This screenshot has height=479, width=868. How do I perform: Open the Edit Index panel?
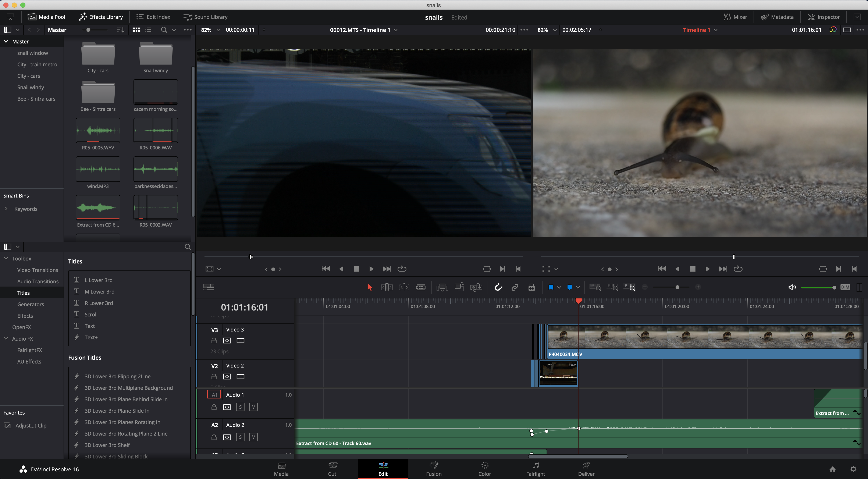tap(154, 17)
